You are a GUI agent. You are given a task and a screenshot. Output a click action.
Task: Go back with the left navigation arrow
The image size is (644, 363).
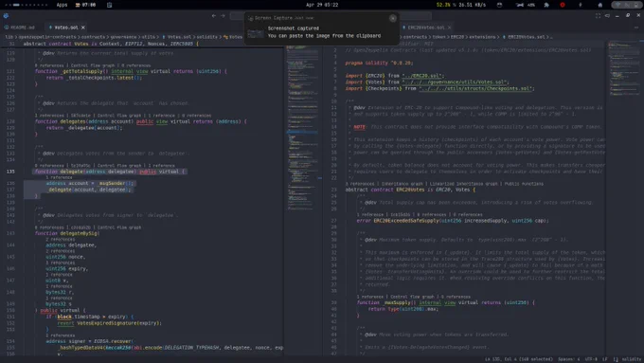pos(214,15)
